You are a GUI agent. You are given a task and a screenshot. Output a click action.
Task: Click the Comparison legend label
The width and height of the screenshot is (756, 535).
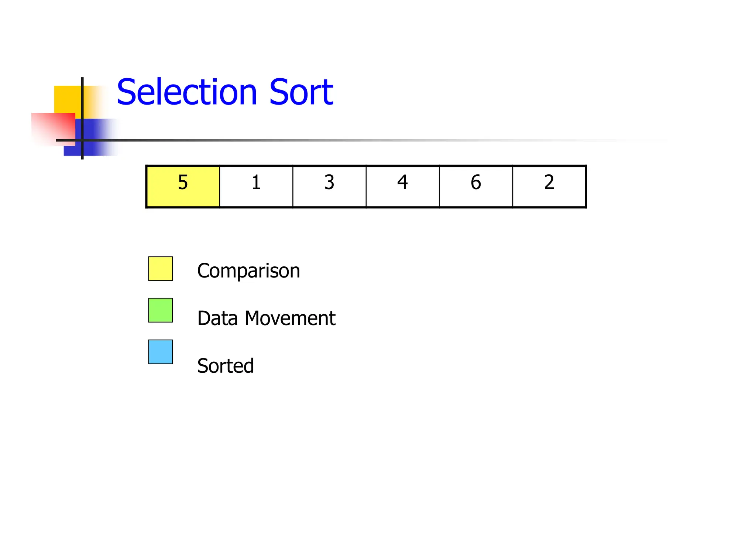click(248, 271)
